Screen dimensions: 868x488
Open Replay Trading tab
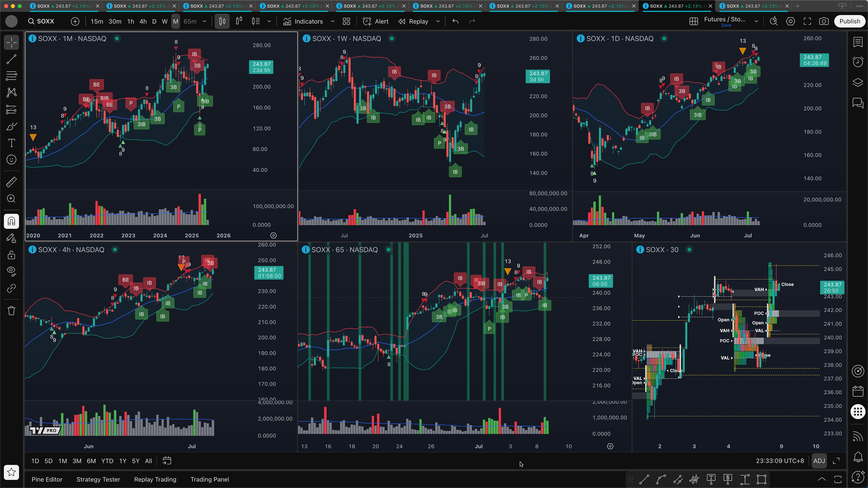coord(155,479)
